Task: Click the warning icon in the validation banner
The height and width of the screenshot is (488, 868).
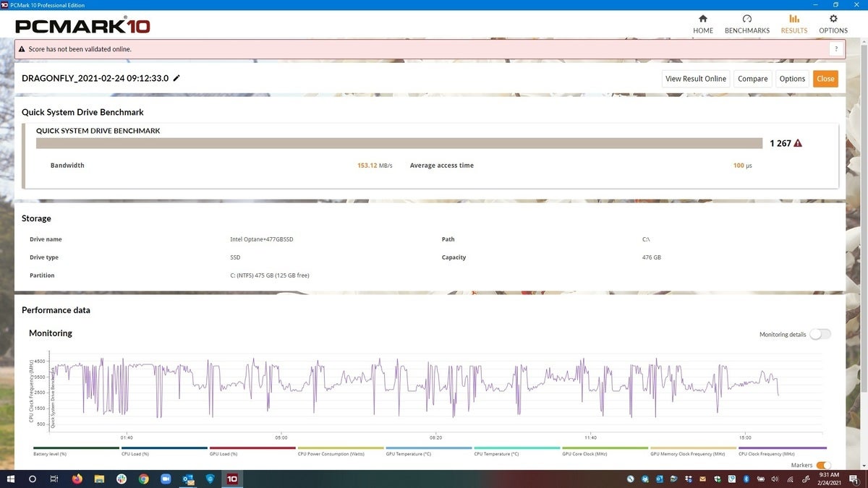Action: pyautogui.click(x=22, y=49)
